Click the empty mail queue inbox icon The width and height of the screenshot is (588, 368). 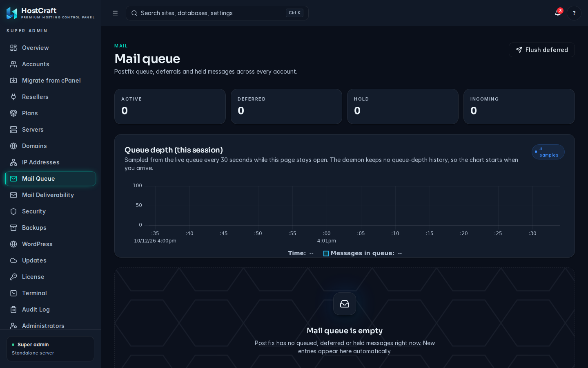pos(345,304)
